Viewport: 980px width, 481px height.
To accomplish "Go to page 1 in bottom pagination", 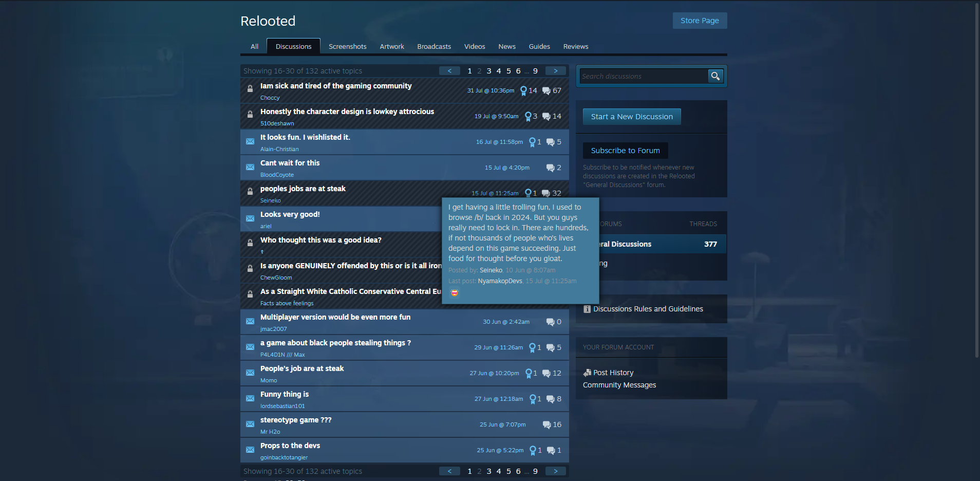I will (x=469, y=471).
